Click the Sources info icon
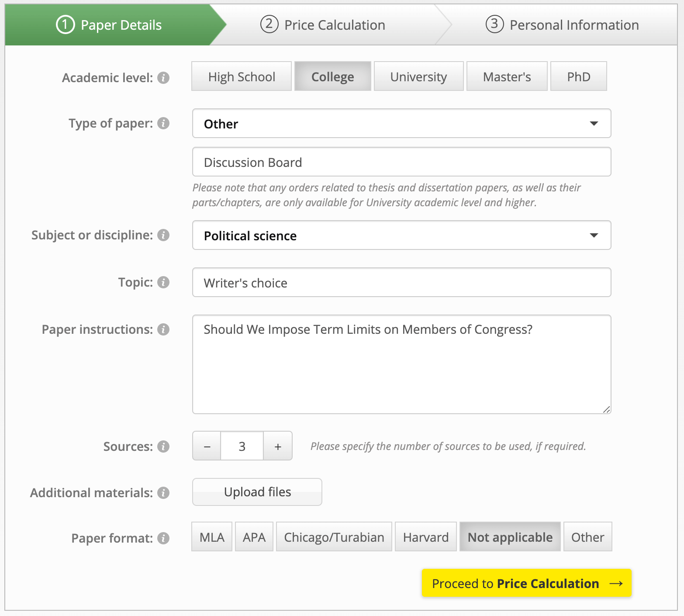This screenshot has width=684, height=616. (163, 446)
